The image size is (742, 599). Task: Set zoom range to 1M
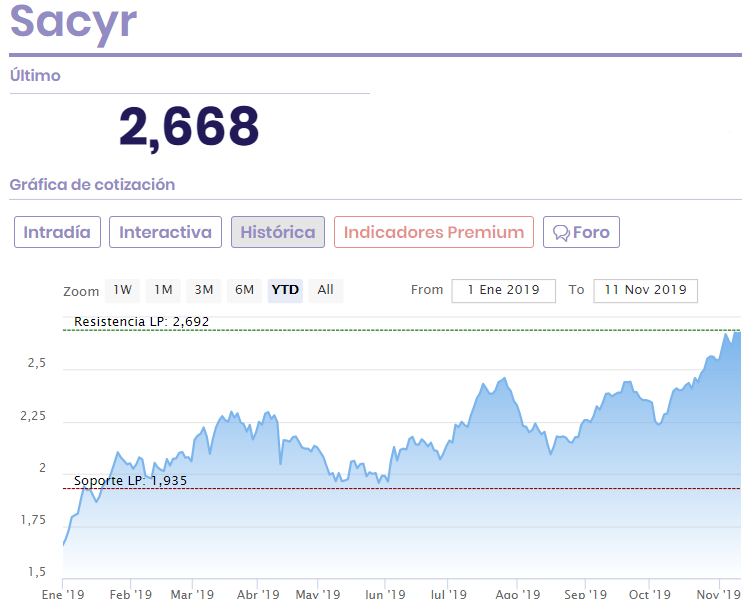click(x=163, y=290)
